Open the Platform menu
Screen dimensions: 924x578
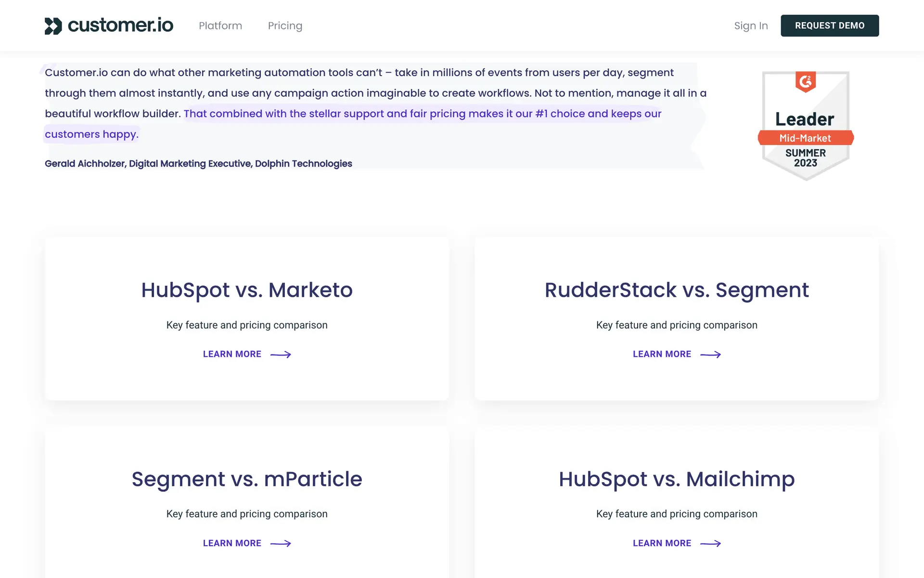220,26
